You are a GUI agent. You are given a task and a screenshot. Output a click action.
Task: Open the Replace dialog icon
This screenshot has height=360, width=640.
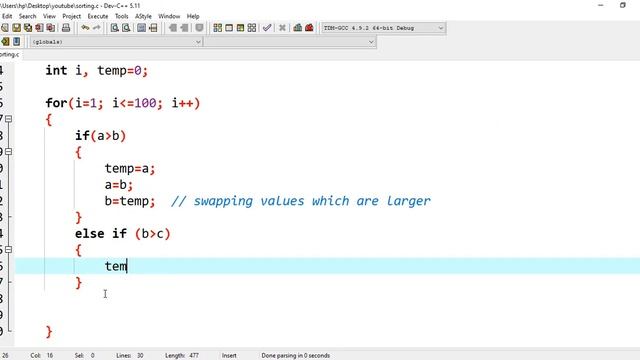pyautogui.click(x=126, y=28)
